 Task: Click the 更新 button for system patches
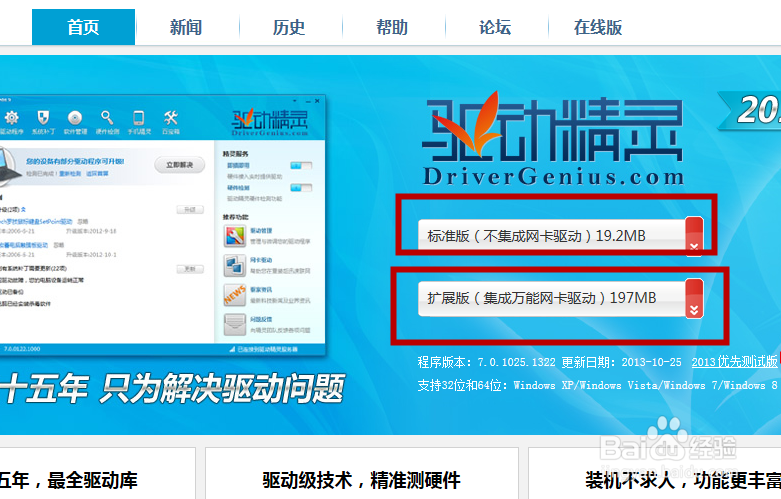[x=190, y=269]
